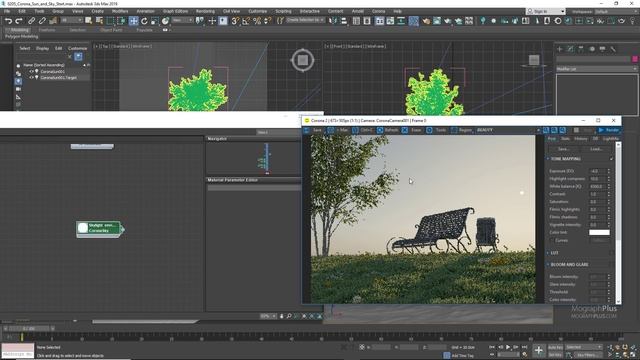
Task: Click the Redo arrow in main toolbar
Action: point(19,21)
